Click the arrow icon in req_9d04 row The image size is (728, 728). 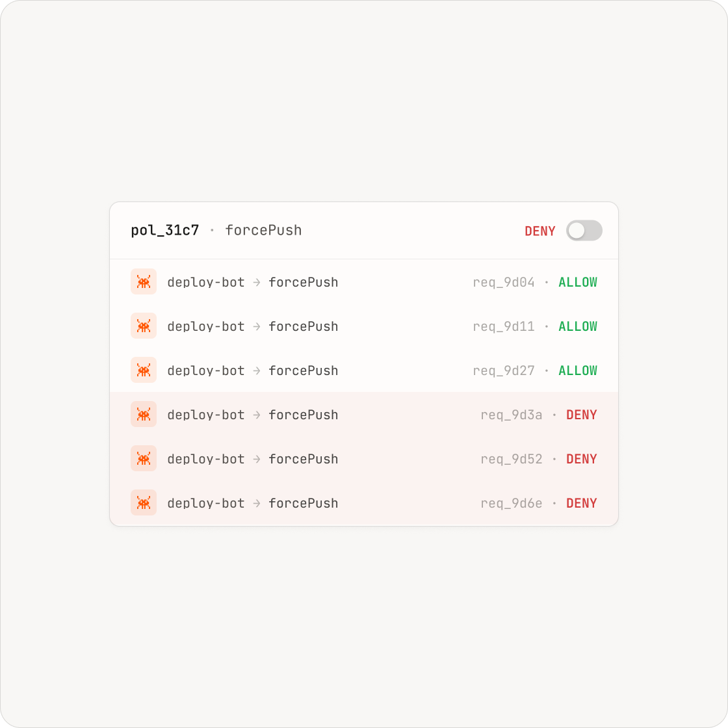tap(257, 282)
